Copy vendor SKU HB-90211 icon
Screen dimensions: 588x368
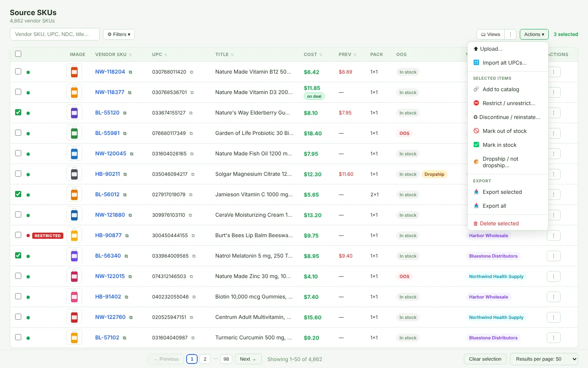(x=125, y=174)
